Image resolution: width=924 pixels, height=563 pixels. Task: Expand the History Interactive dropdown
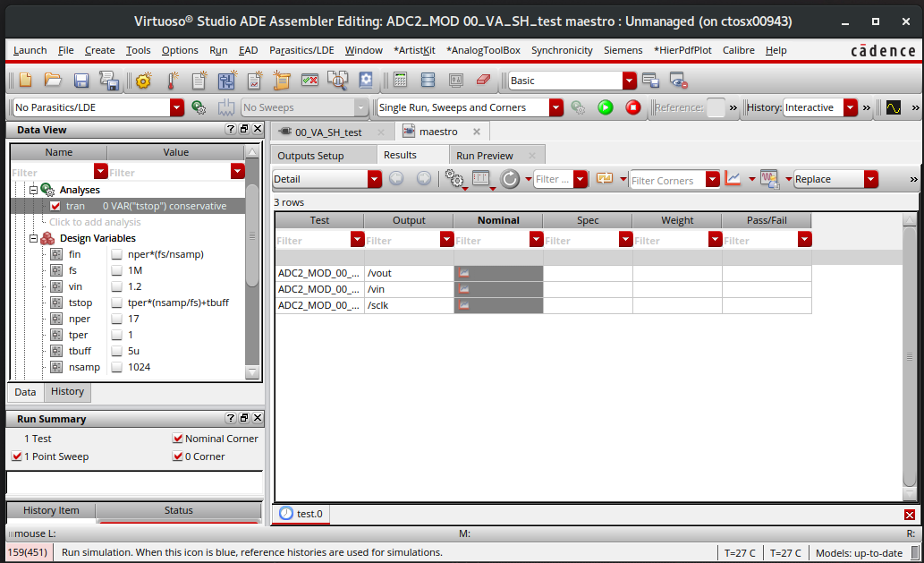(851, 107)
